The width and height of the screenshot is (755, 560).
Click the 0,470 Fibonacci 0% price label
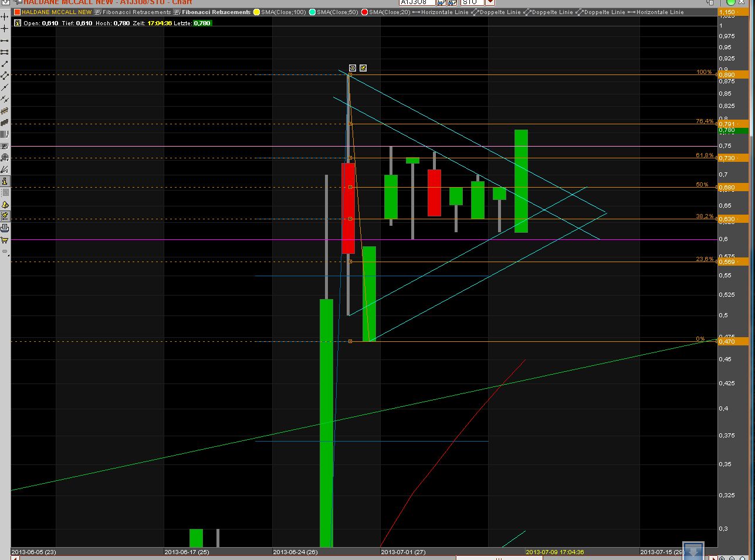(x=733, y=341)
